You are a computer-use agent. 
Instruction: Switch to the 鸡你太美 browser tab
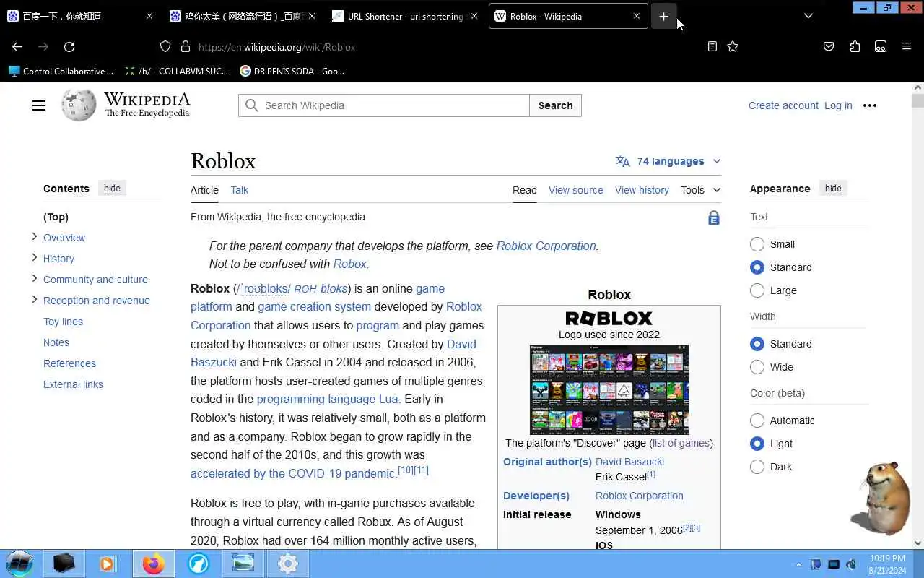tap(244, 16)
